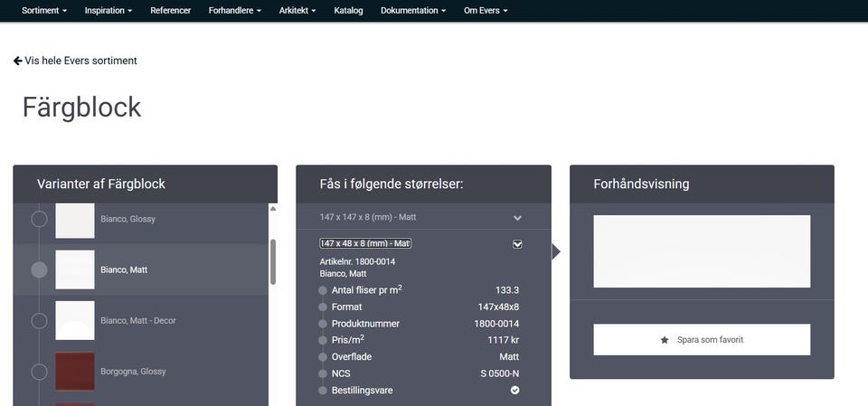Image resolution: width=868 pixels, height=406 pixels.
Task: Click the Fås i følgende størrelser header
Action: 423,184
